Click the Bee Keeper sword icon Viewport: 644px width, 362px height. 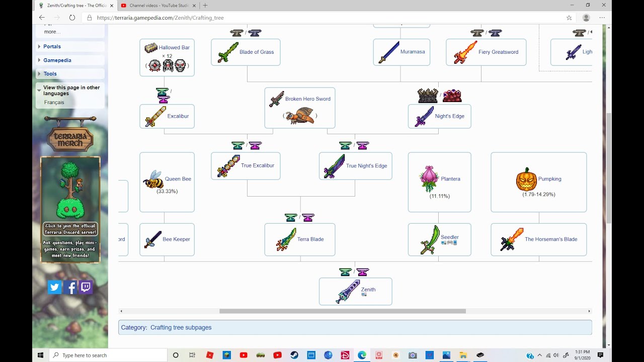(x=152, y=239)
